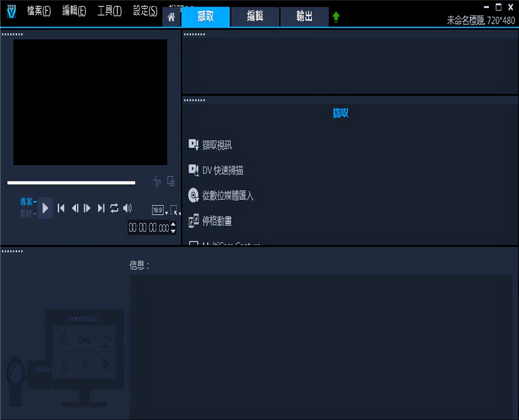519x420 pixels.
Task: Split the clip with the scissors icon
Action: tap(157, 181)
